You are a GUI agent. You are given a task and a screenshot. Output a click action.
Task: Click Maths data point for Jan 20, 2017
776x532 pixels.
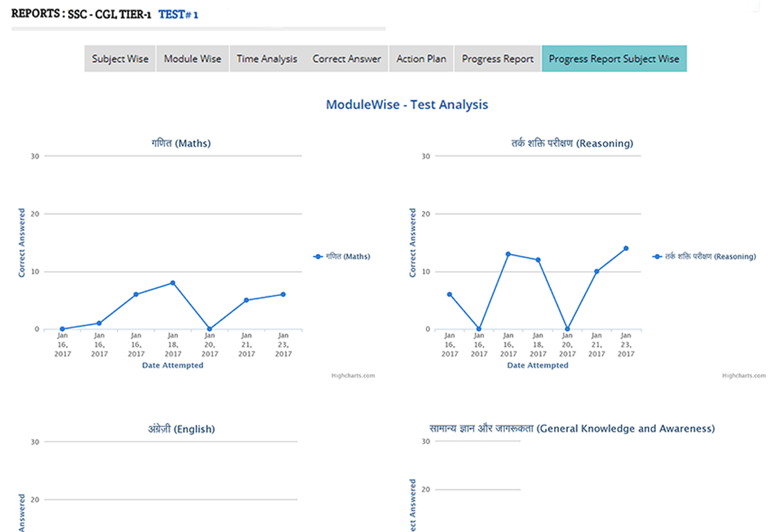pos(209,329)
